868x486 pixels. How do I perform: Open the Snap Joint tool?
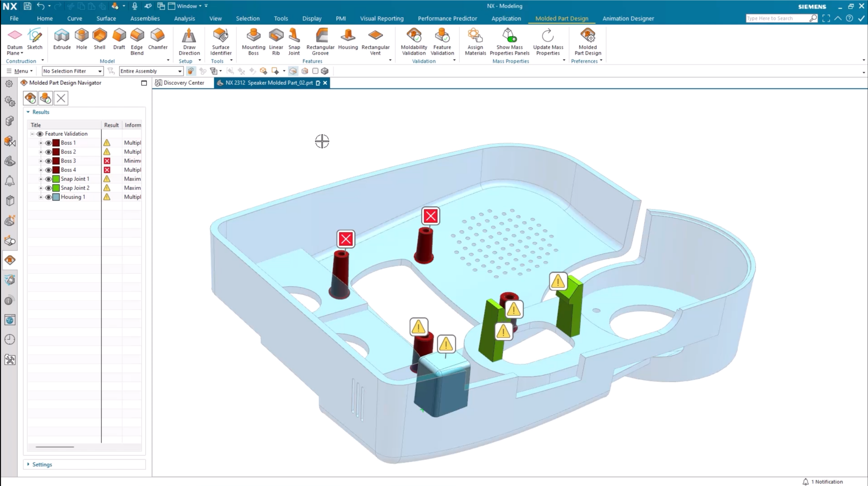(294, 40)
